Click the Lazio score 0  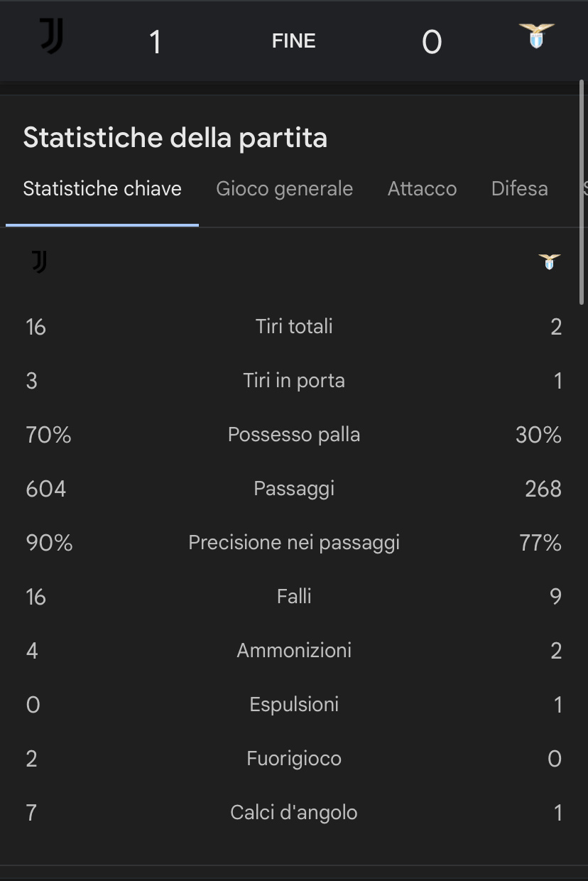tap(432, 42)
